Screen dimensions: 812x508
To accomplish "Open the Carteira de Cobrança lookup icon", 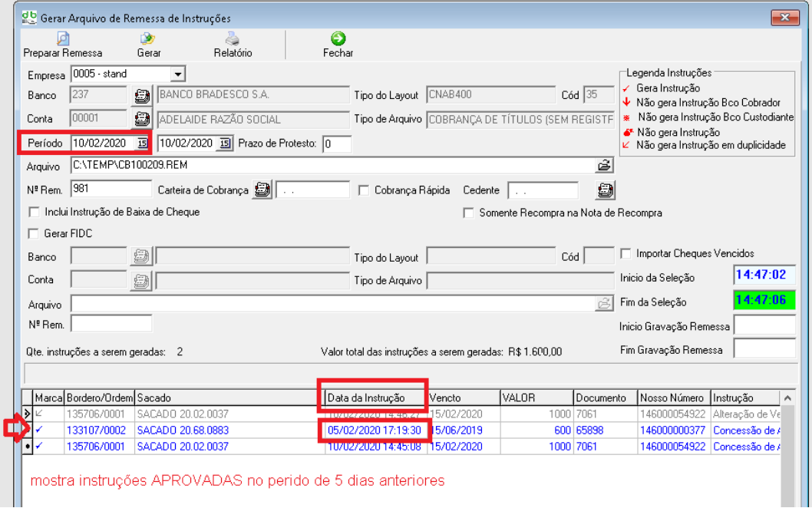I will (x=262, y=190).
